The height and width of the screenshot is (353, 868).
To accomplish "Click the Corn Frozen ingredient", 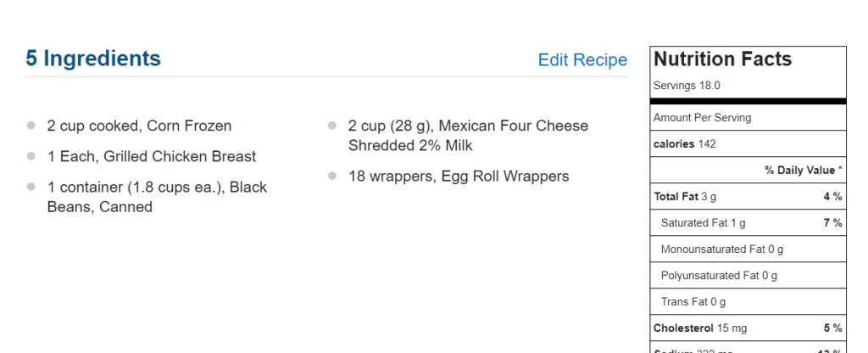I will pyautogui.click(x=139, y=126).
